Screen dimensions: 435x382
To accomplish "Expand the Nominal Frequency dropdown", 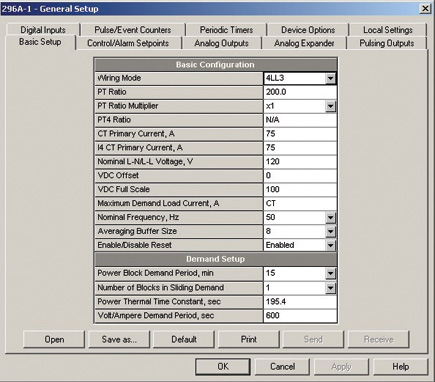I will point(330,218).
